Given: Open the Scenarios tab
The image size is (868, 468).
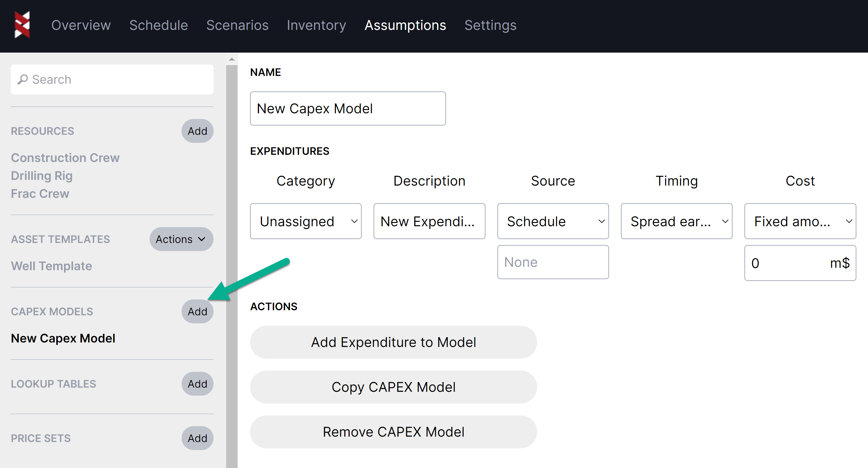Looking at the screenshot, I should pos(237,25).
